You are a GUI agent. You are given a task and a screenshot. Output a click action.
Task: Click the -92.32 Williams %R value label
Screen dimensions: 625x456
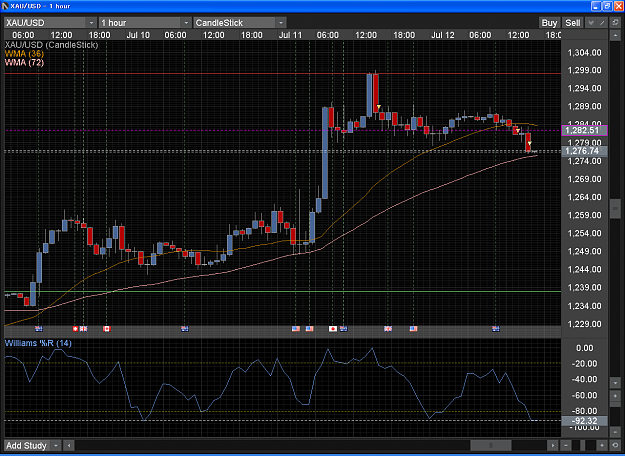584,421
